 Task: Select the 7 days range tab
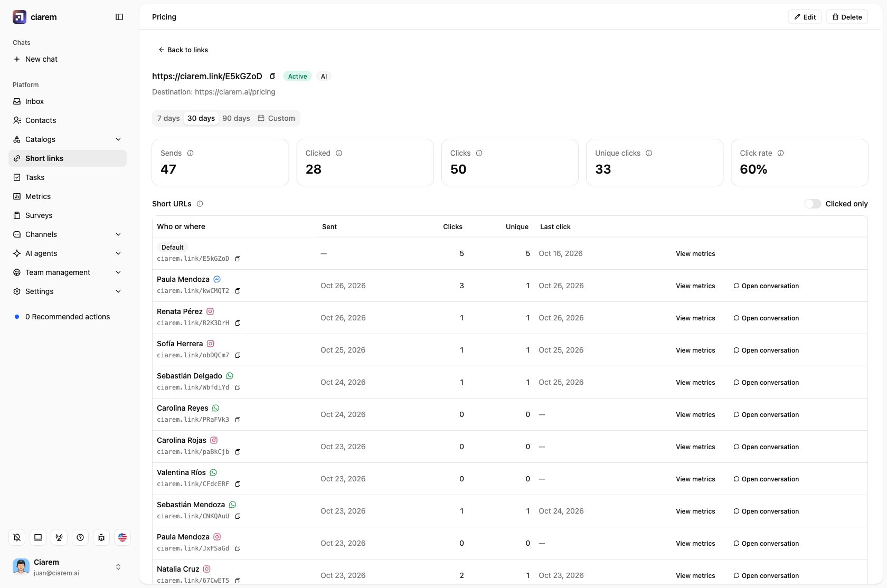(x=168, y=118)
